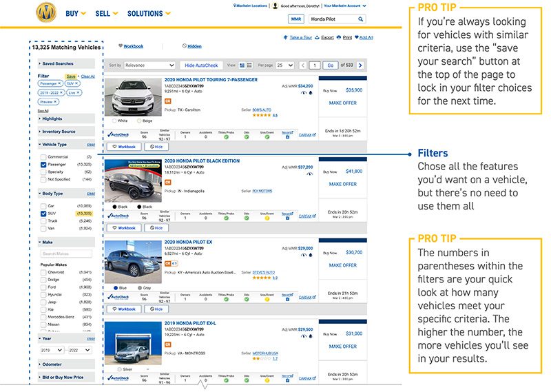Select Blue color swatch on Pilot EX
551x392 pixels.
click(116, 288)
